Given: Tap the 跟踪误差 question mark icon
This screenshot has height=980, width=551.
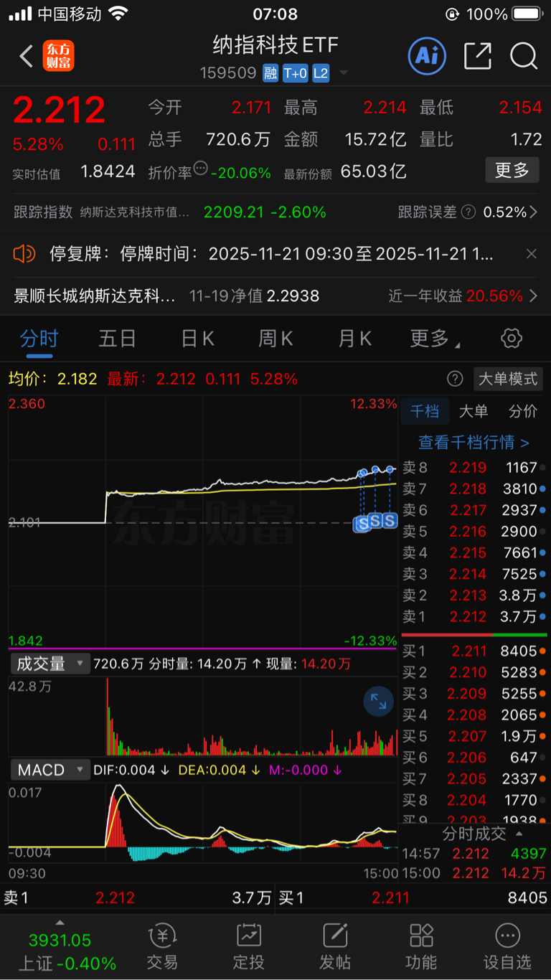Looking at the screenshot, I should pos(468,212).
